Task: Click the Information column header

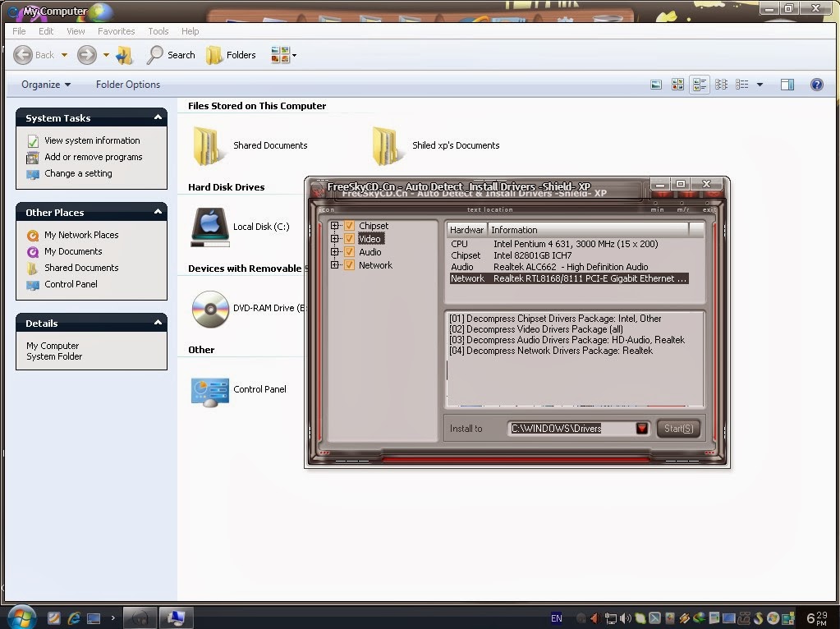Action: point(588,230)
